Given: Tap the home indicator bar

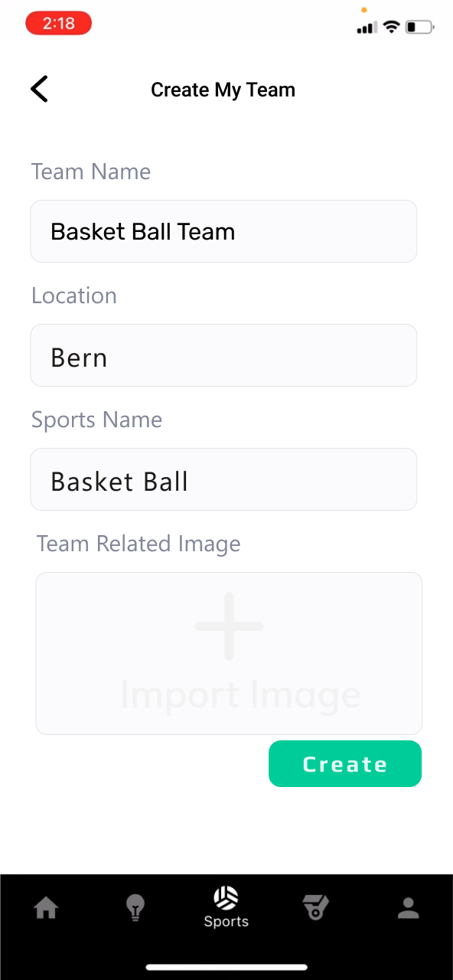Looking at the screenshot, I should pyautogui.click(x=226, y=967).
